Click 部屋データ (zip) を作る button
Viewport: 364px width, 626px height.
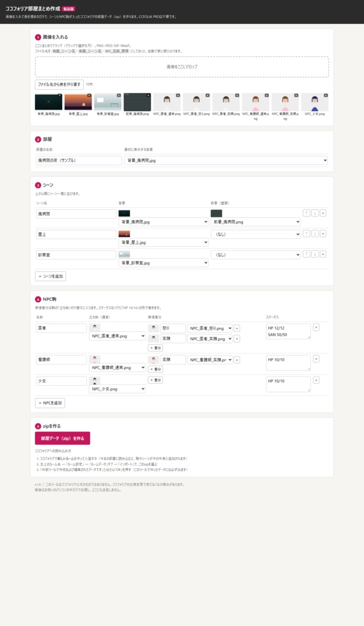[x=62, y=438]
